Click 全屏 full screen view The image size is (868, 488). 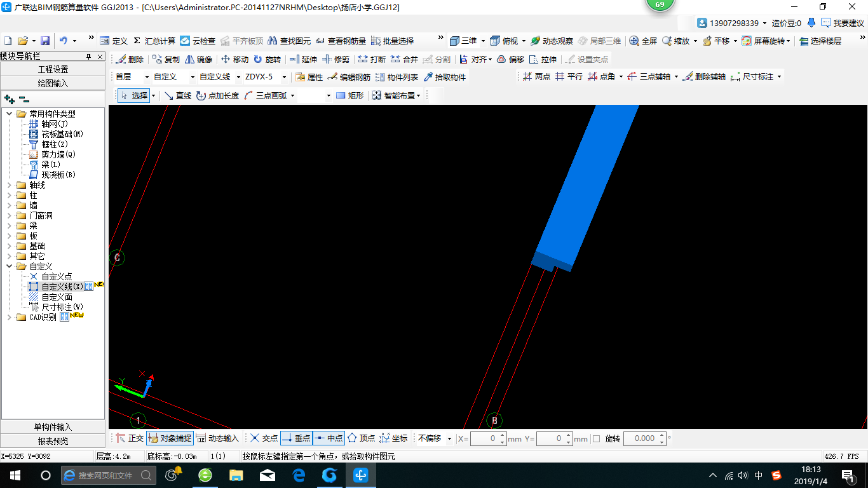pos(643,41)
